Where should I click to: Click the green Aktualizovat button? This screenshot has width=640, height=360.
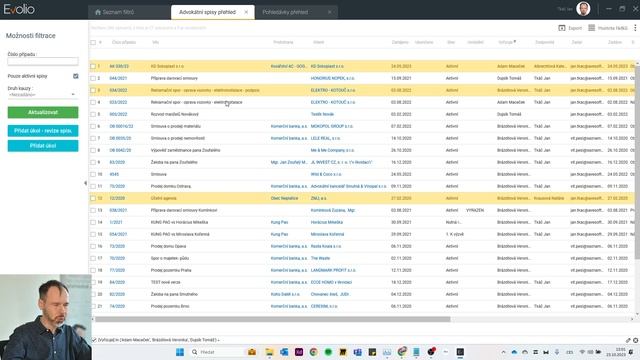[43, 112]
